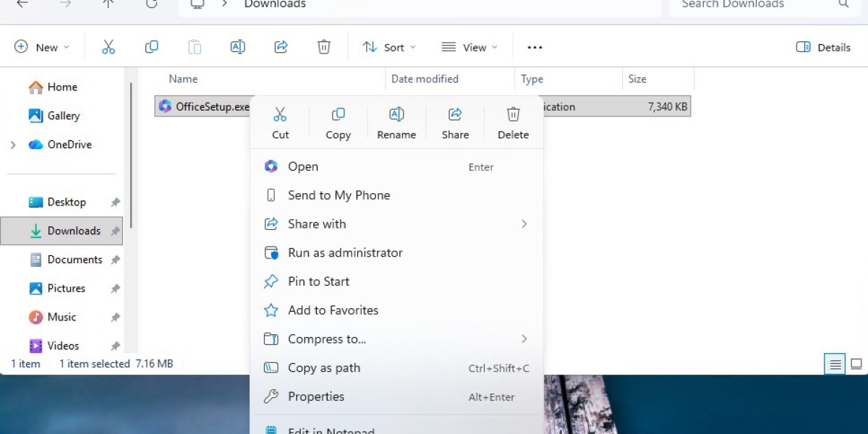Image resolution: width=868 pixels, height=434 pixels.
Task: Open Documents folder in the sidebar
Action: pyautogui.click(x=75, y=260)
